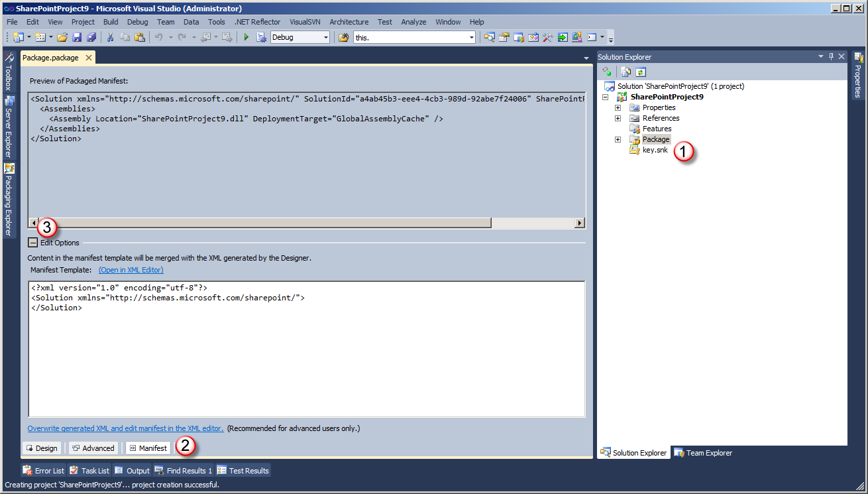Click the Find in Files icon
Viewport: 868px width, 494px height.
click(x=344, y=37)
